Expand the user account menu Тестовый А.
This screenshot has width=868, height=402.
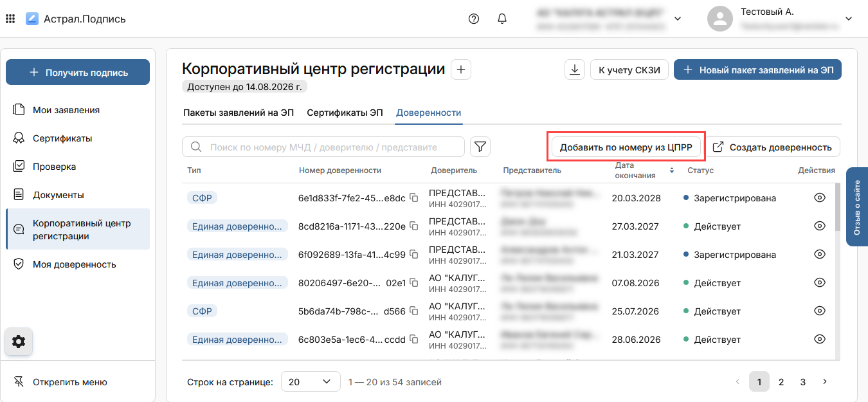coord(848,19)
